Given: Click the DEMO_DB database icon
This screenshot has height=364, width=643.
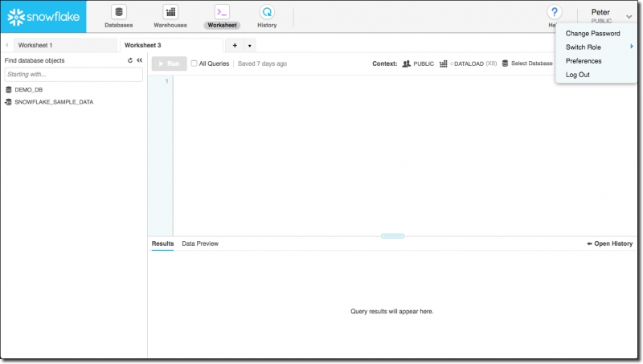Looking at the screenshot, I should [9, 89].
